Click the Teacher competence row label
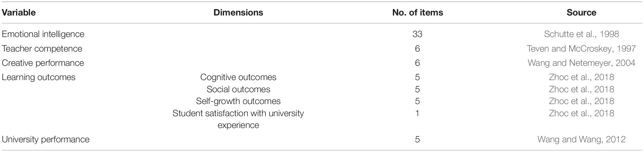Viewport: 644px width, 152px height. pyautogui.click(x=42, y=49)
